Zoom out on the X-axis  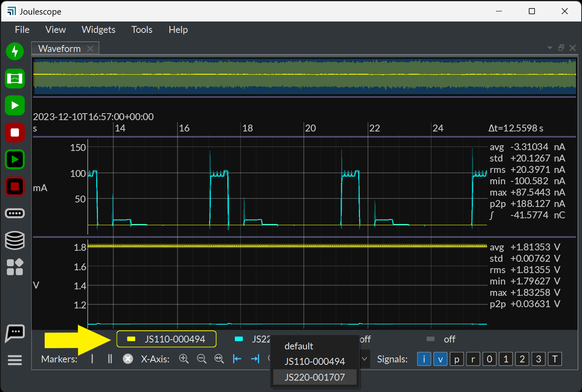[x=202, y=359]
